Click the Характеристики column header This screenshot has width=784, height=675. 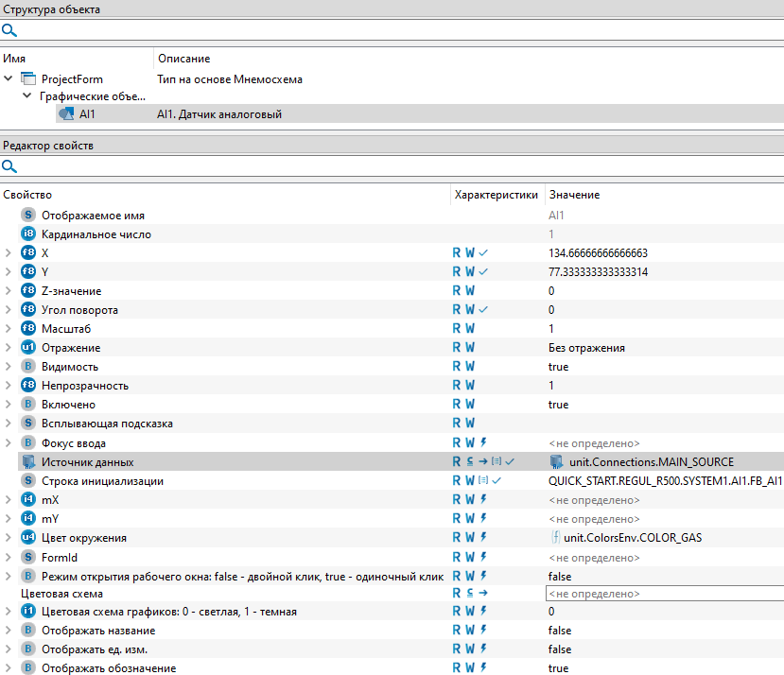[x=496, y=195]
